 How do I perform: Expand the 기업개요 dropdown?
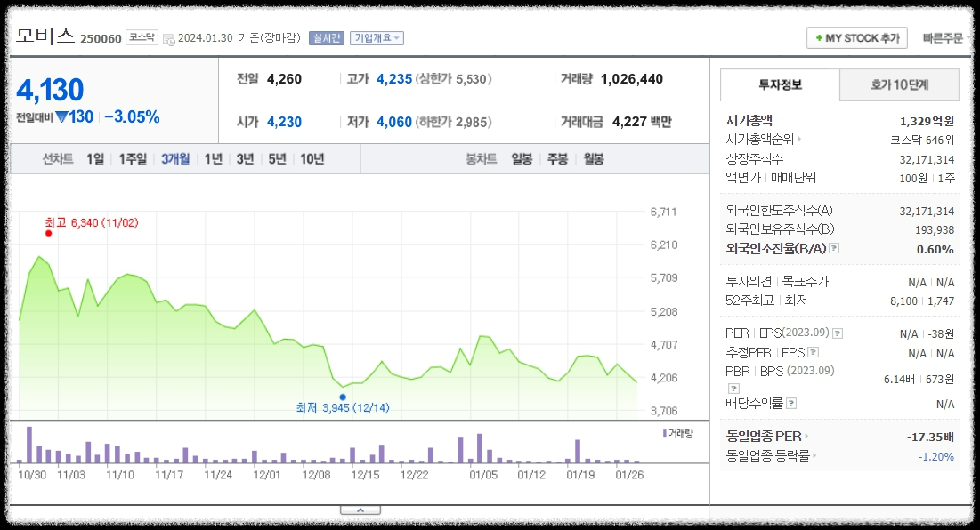(x=377, y=38)
